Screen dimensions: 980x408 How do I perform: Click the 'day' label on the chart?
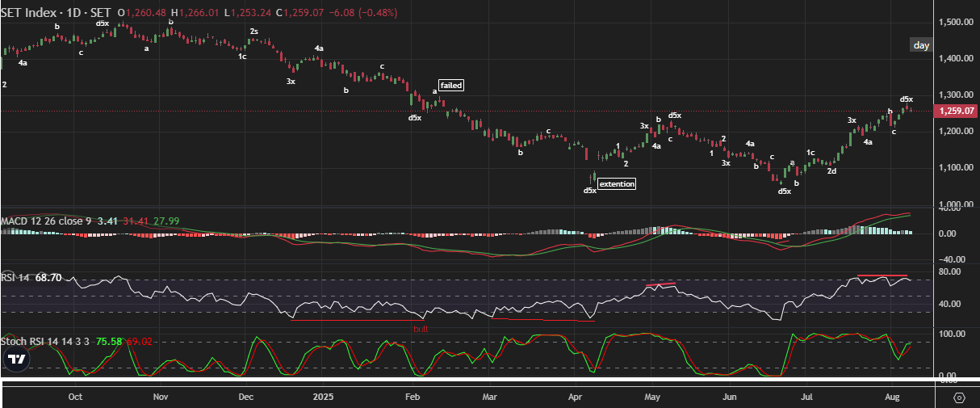pyautogui.click(x=921, y=45)
